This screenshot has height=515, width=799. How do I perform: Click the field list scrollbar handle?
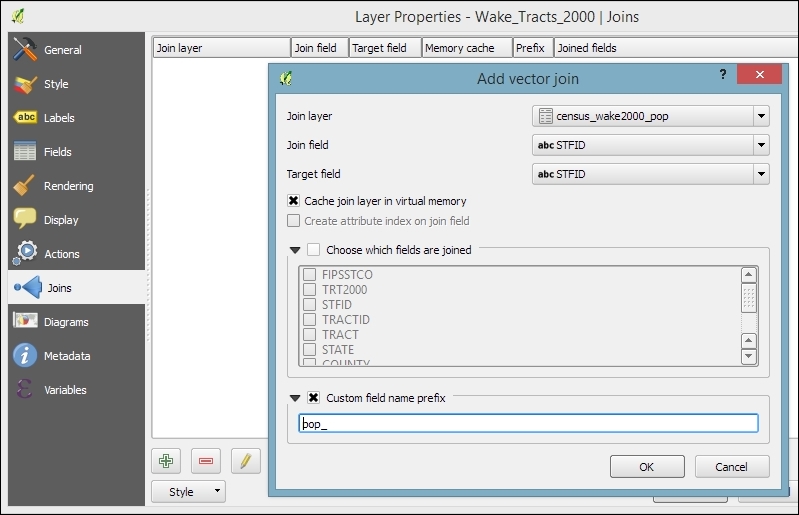(x=749, y=299)
